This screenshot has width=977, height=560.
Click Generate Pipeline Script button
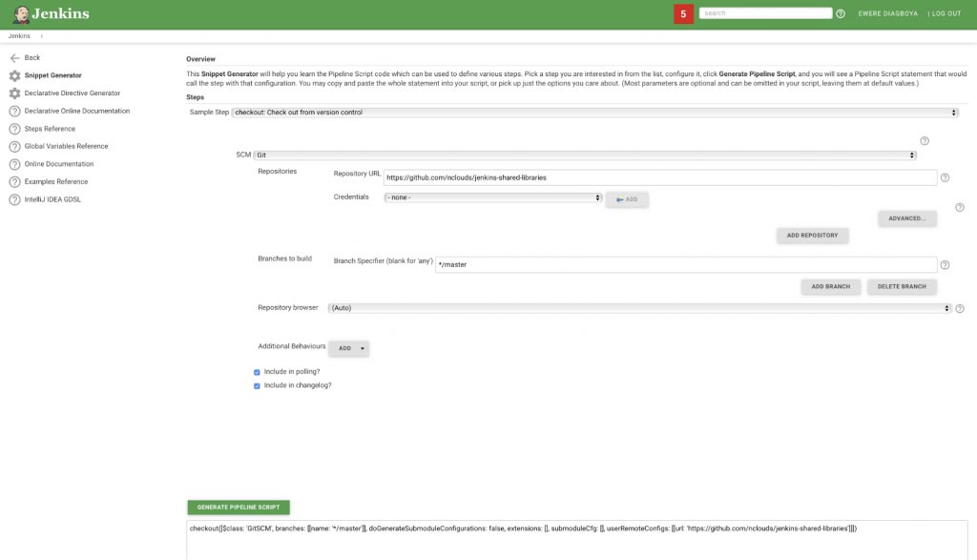pos(239,507)
